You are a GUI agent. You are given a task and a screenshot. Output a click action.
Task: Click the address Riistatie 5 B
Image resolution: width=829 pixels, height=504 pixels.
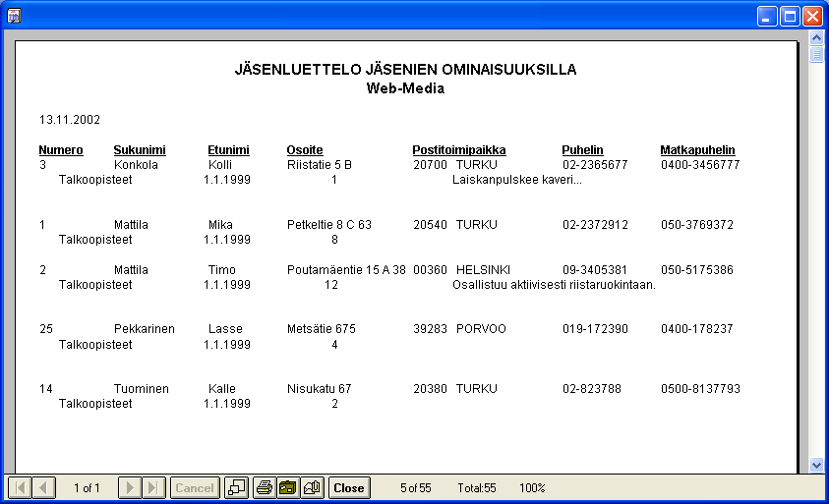(x=320, y=165)
